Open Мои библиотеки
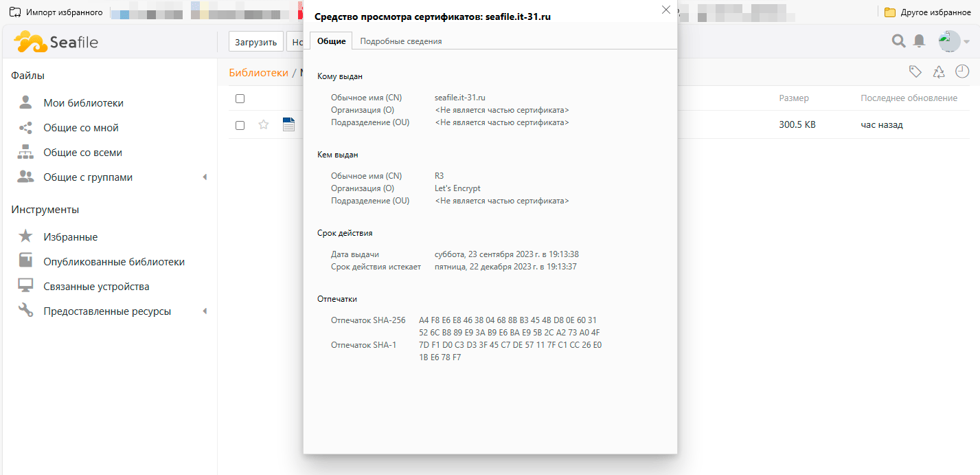980x475 pixels. [x=84, y=103]
